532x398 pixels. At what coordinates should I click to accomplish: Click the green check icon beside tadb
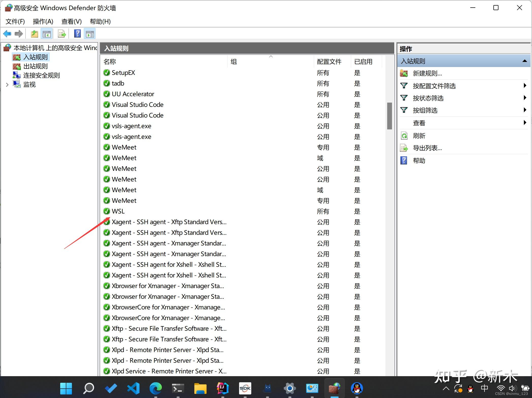click(106, 83)
